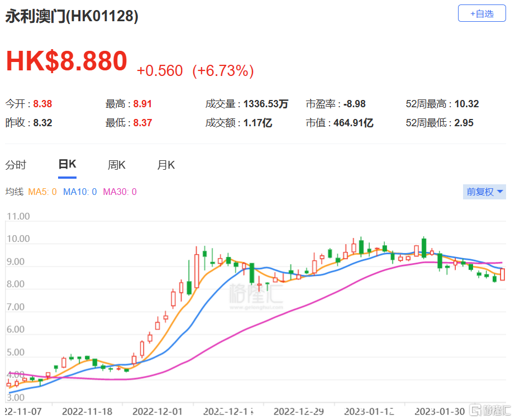
Task: Click the MA10 moving average label
Action: (x=80, y=192)
